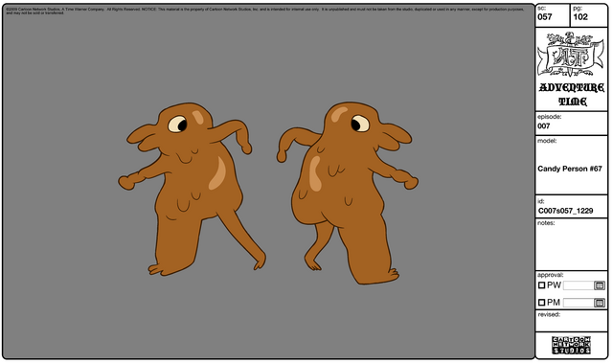The image size is (613, 364).
Task: Open the calendar icon beside PM field
Action: (x=600, y=303)
